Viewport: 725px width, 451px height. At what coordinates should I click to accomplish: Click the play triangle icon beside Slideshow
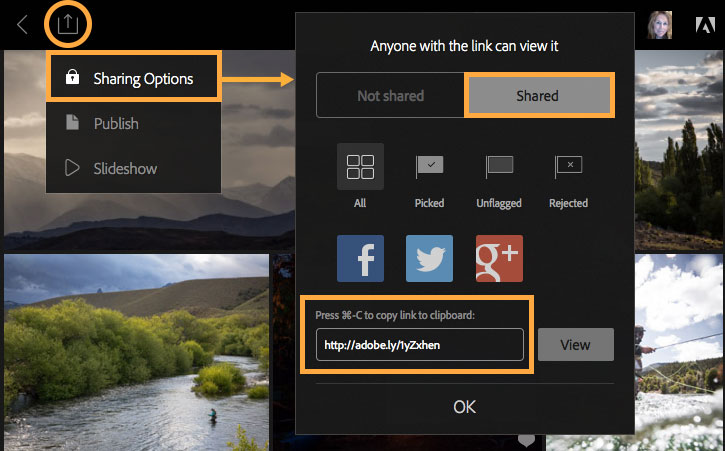coord(72,167)
